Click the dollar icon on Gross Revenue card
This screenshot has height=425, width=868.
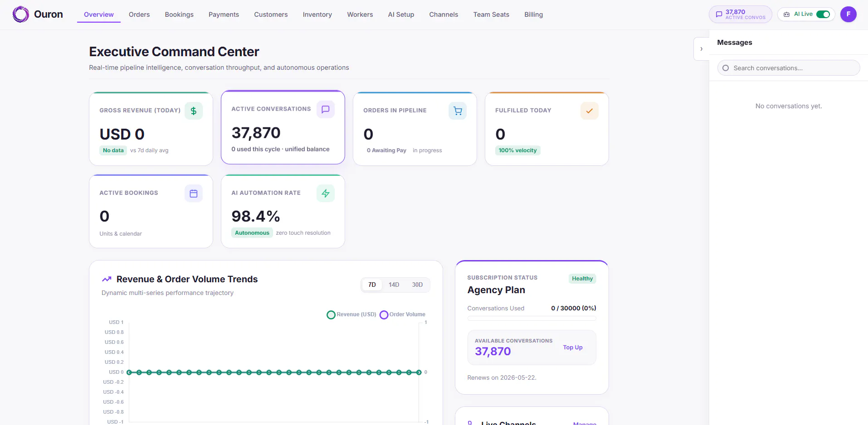(x=194, y=111)
